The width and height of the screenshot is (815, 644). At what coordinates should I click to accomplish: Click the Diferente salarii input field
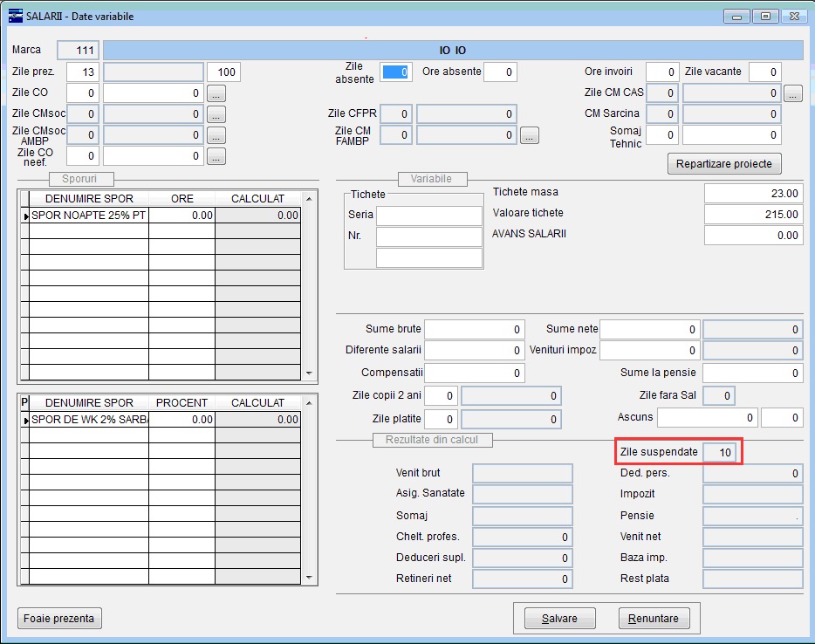tap(475, 350)
